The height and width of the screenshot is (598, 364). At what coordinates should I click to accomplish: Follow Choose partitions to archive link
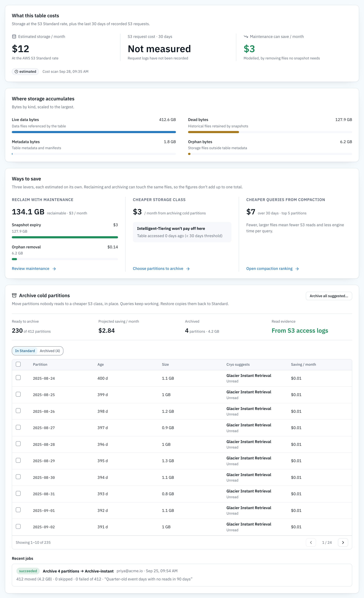pos(161,269)
